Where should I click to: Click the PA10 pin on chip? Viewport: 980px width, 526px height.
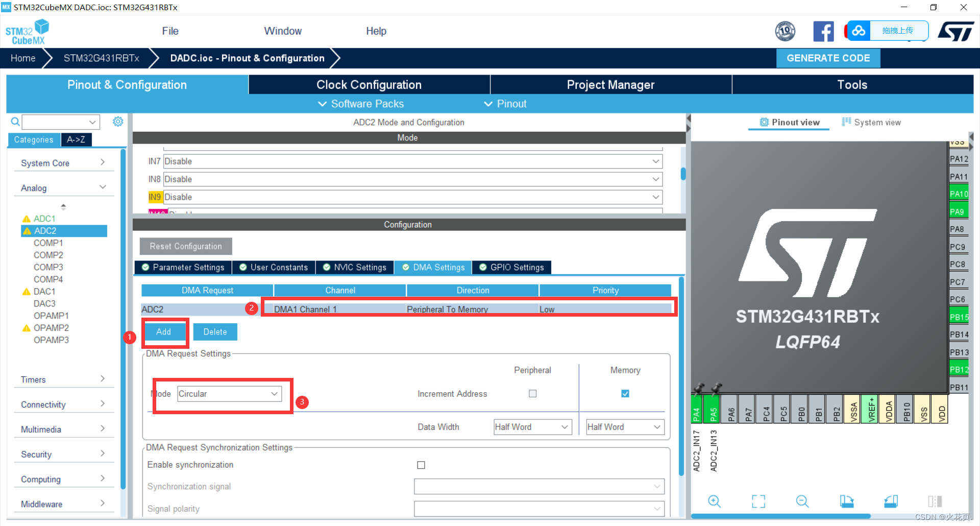coord(959,194)
